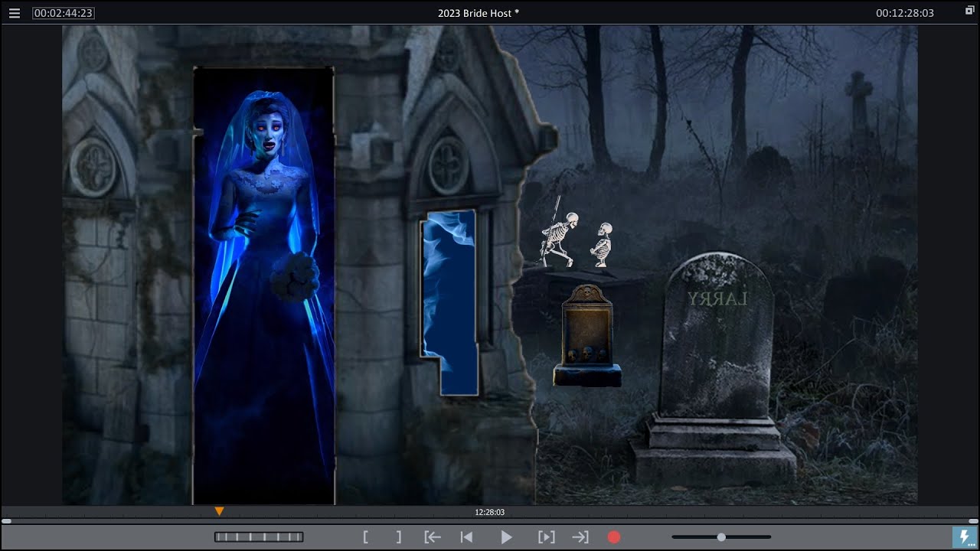Screen dimensions: 980x551
Task: Go to mark-in point
Action: click(433, 537)
